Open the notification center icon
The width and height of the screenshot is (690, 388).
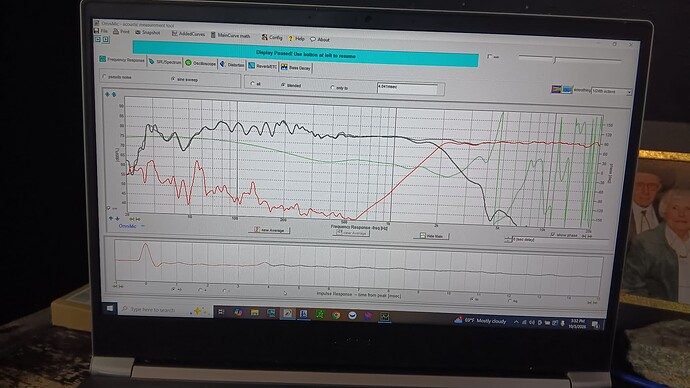[x=595, y=325]
